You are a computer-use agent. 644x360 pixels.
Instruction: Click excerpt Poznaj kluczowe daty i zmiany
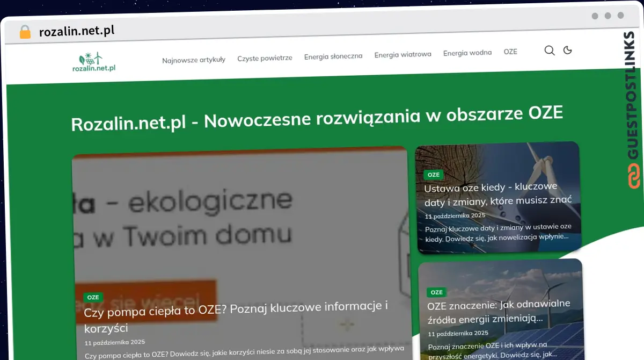point(499,233)
